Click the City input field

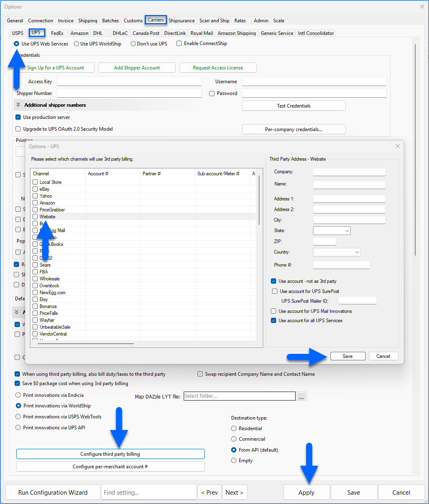pos(349,220)
